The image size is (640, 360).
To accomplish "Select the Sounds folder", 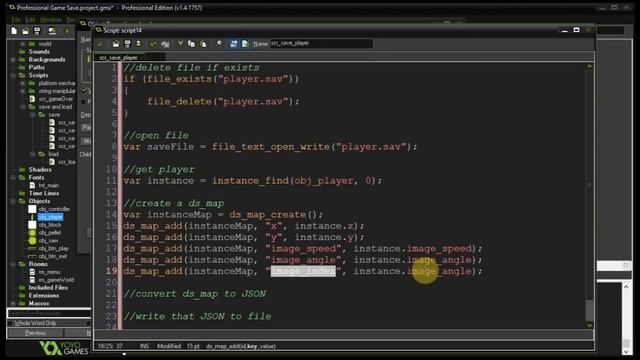I will pos(39,52).
